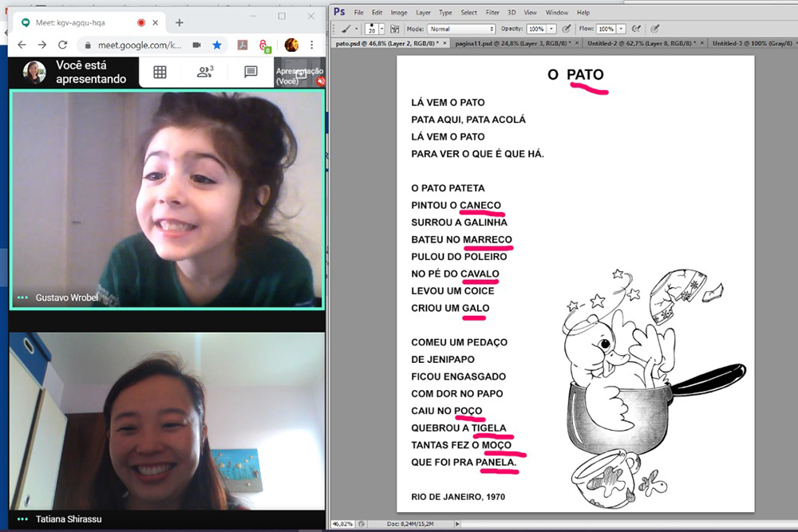798x532 pixels.
Task: Switch to the Untitled-3 document tab
Action: (753, 44)
